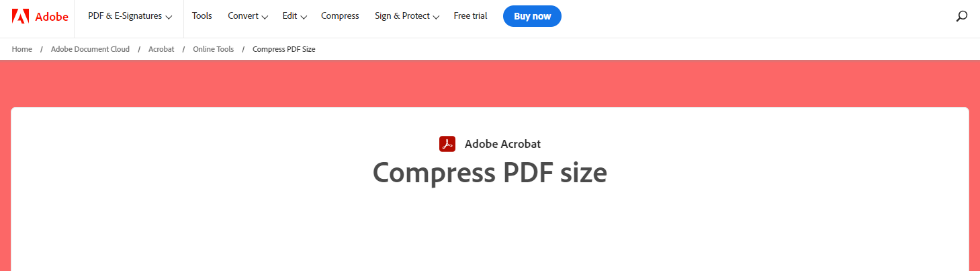Click the chevron arrow beside Sign & Protect
This screenshot has height=271, width=980.
(x=437, y=17)
